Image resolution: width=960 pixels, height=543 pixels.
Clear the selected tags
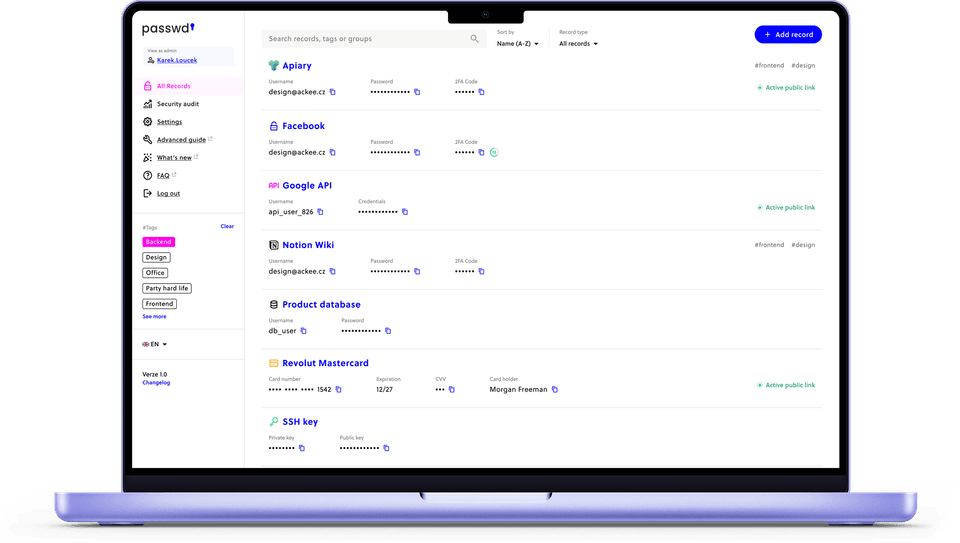tap(227, 227)
